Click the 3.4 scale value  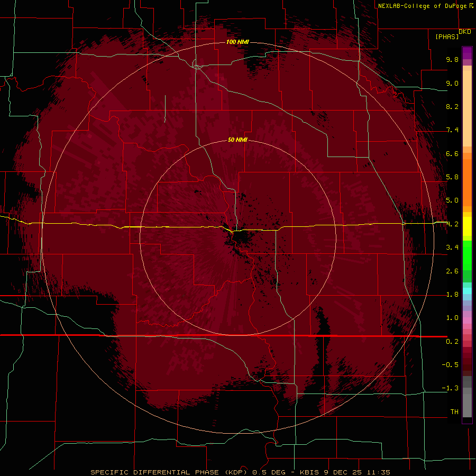[x=452, y=248]
